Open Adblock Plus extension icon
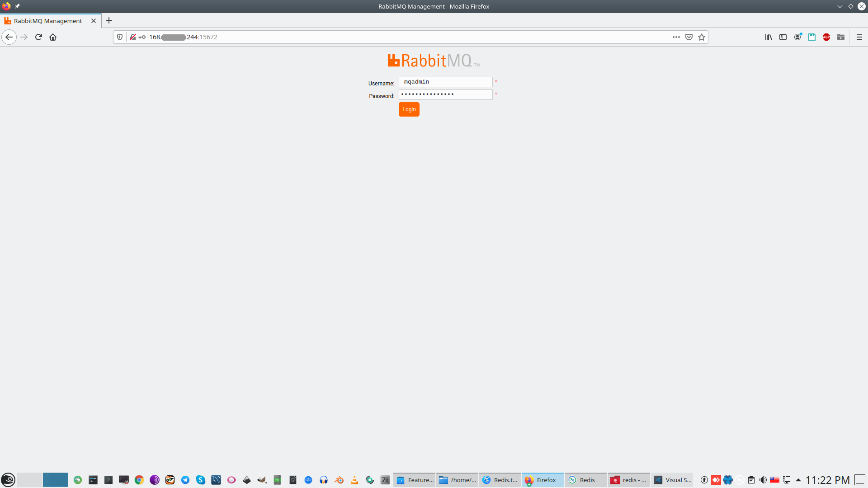This screenshot has width=868, height=488. coord(826,37)
